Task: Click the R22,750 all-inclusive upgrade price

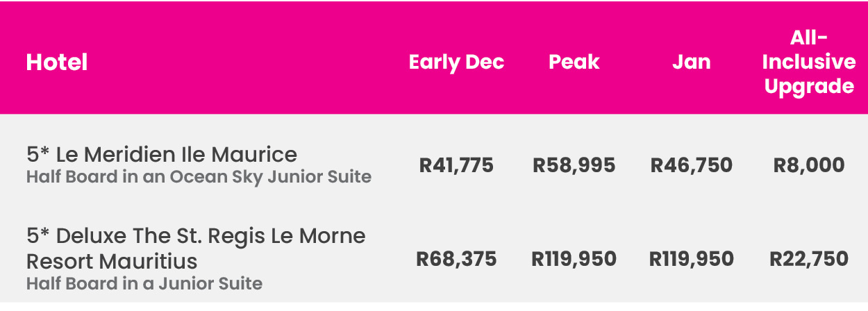Action: point(808,260)
